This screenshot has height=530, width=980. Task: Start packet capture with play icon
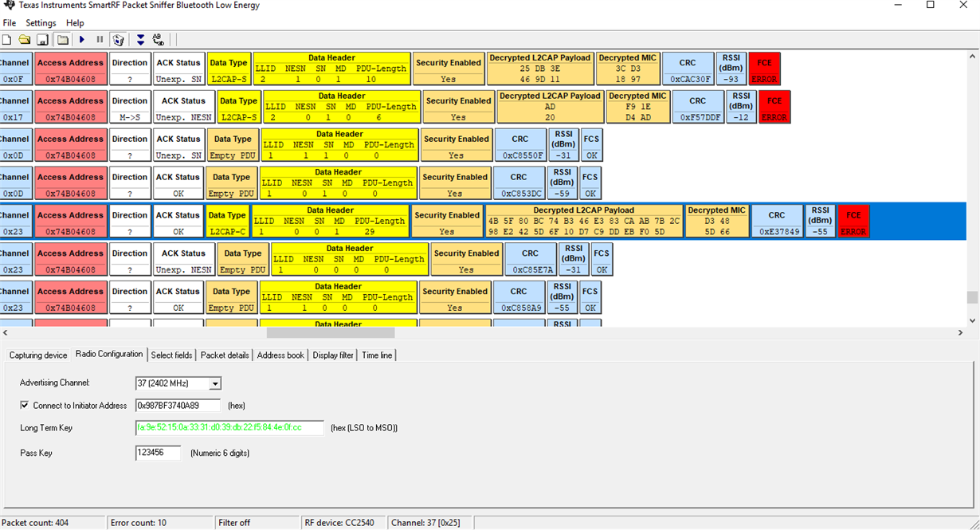pos(82,39)
